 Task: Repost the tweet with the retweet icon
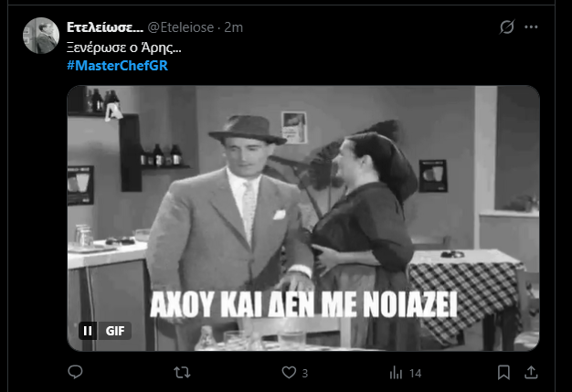tap(182, 372)
